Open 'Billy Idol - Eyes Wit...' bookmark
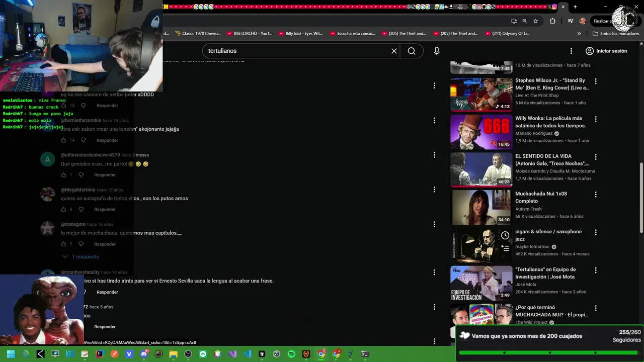 (300, 34)
